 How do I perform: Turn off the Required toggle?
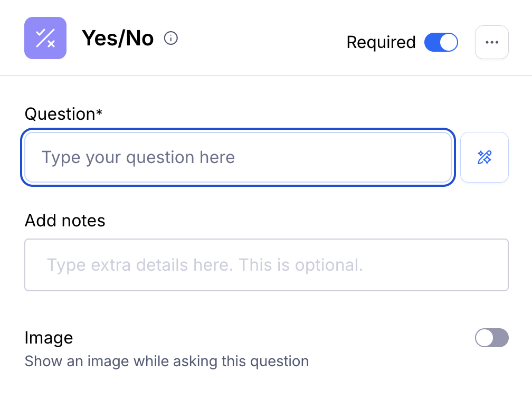tap(441, 42)
